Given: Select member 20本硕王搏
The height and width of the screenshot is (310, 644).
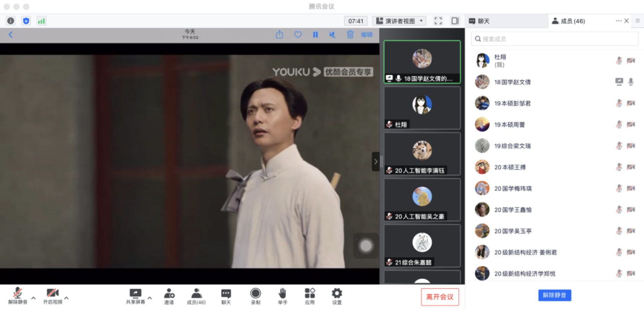Looking at the screenshot, I should tap(554, 167).
